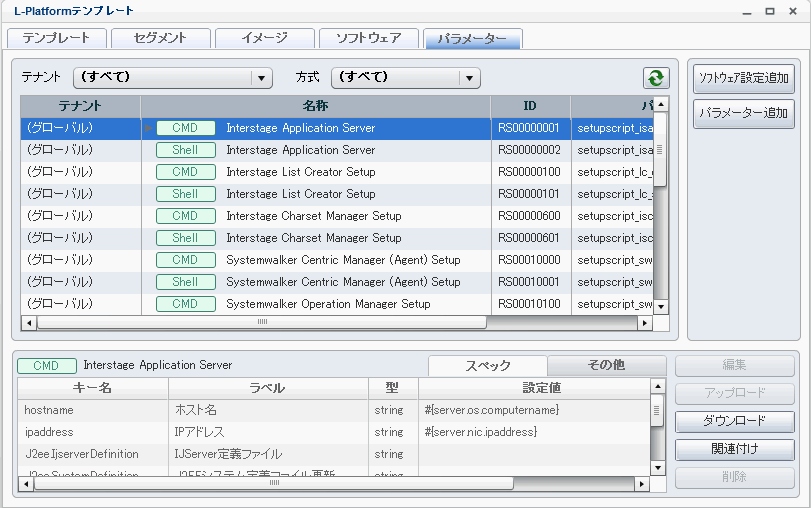The image size is (811, 508).
Task: Select the パラメーター tab
Action: pos(472,38)
